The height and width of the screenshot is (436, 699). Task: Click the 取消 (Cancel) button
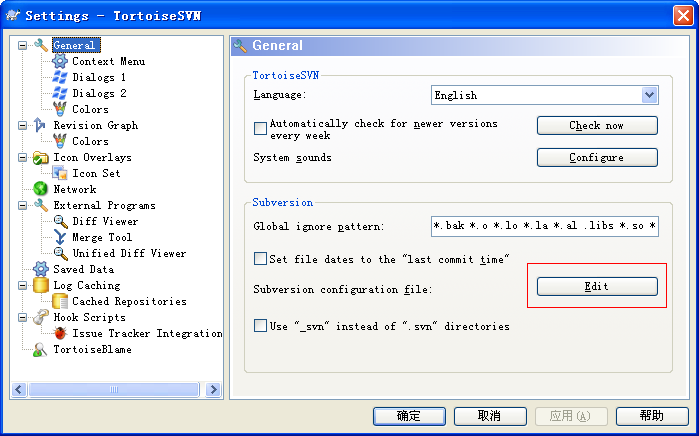pos(490,416)
